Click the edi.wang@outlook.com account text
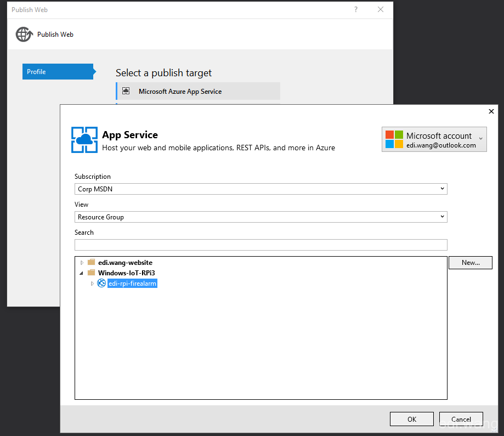504x436 pixels. [441, 145]
